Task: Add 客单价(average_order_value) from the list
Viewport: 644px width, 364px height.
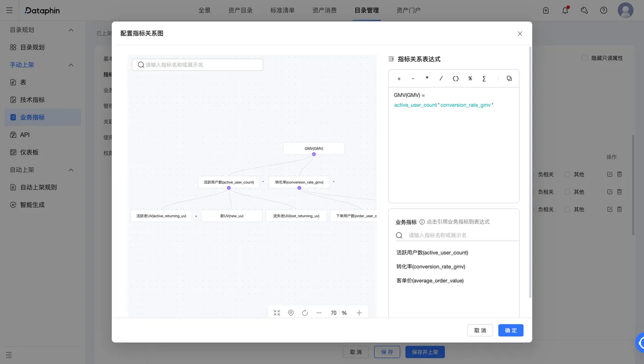Action: point(430,281)
